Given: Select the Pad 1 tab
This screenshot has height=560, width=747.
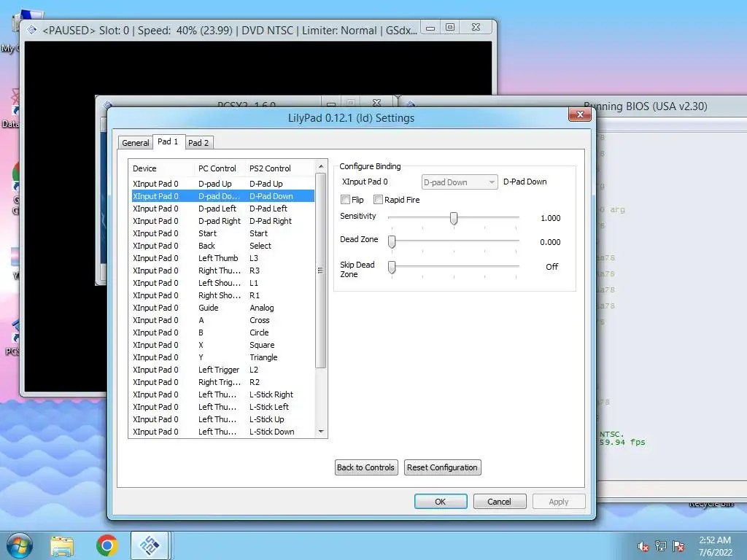Looking at the screenshot, I should click(169, 141).
